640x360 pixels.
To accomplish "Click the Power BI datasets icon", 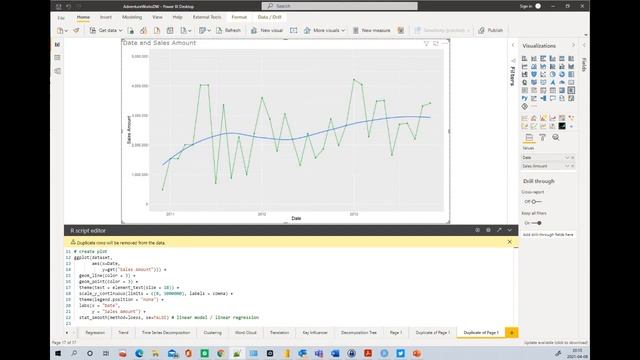I will (x=143, y=31).
